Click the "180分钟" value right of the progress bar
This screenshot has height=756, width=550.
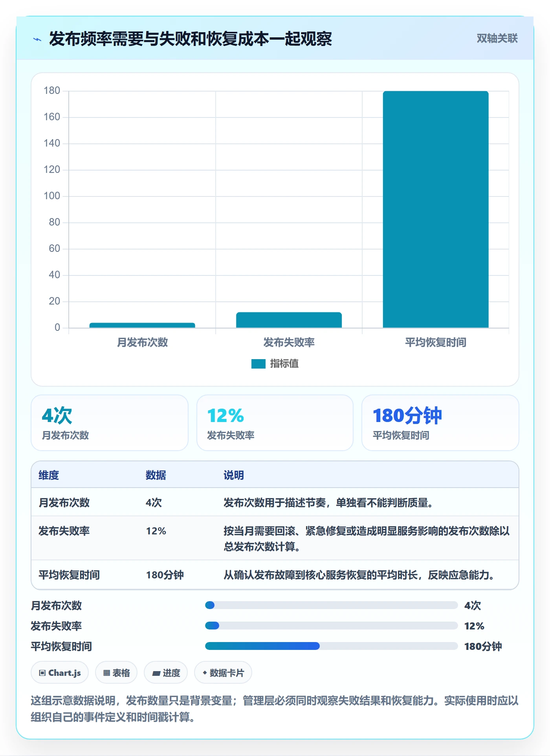pyautogui.click(x=483, y=646)
